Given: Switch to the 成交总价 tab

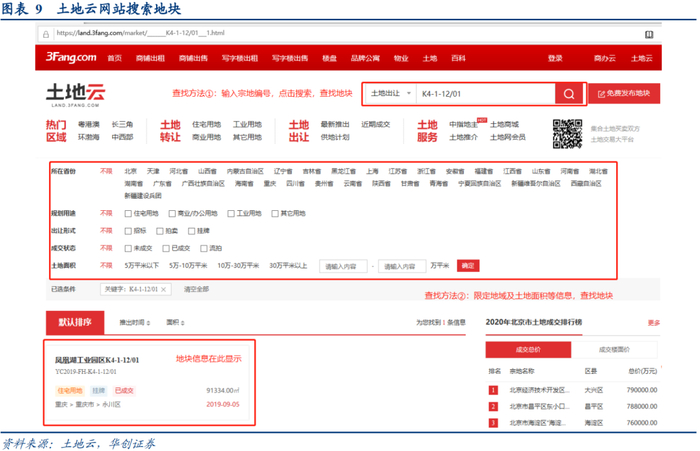Looking at the screenshot, I should point(528,350).
